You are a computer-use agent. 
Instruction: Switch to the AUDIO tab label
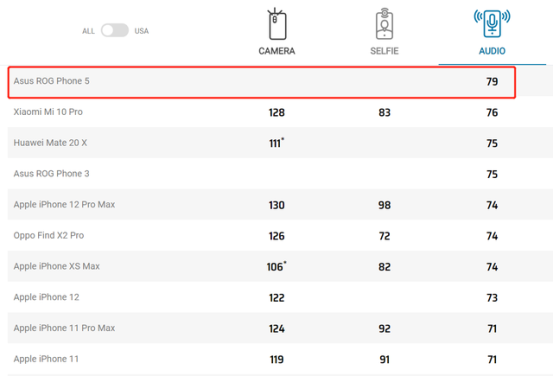(x=492, y=51)
